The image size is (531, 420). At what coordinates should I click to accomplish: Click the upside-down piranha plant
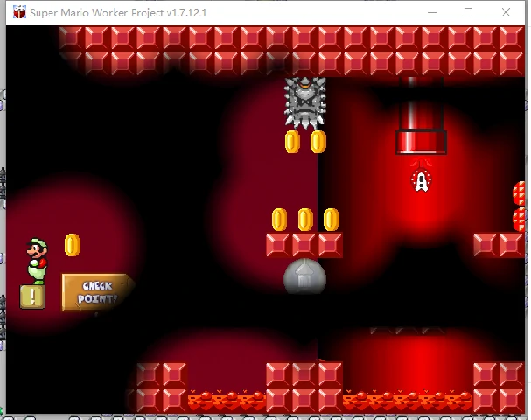click(421, 176)
